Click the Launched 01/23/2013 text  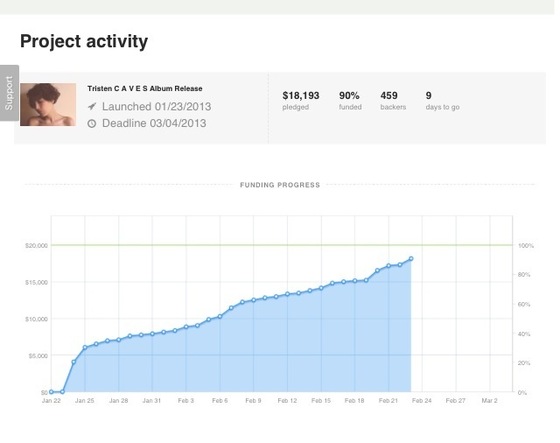click(156, 106)
